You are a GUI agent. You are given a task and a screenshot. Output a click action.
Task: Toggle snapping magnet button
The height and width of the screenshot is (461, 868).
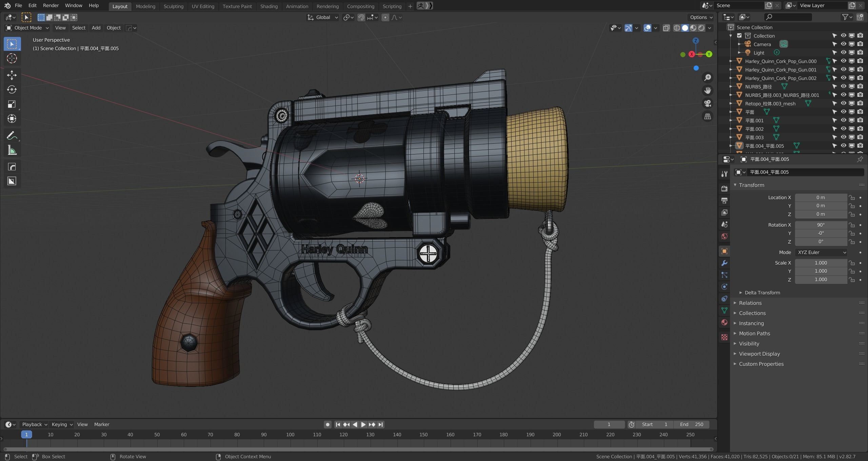(361, 17)
